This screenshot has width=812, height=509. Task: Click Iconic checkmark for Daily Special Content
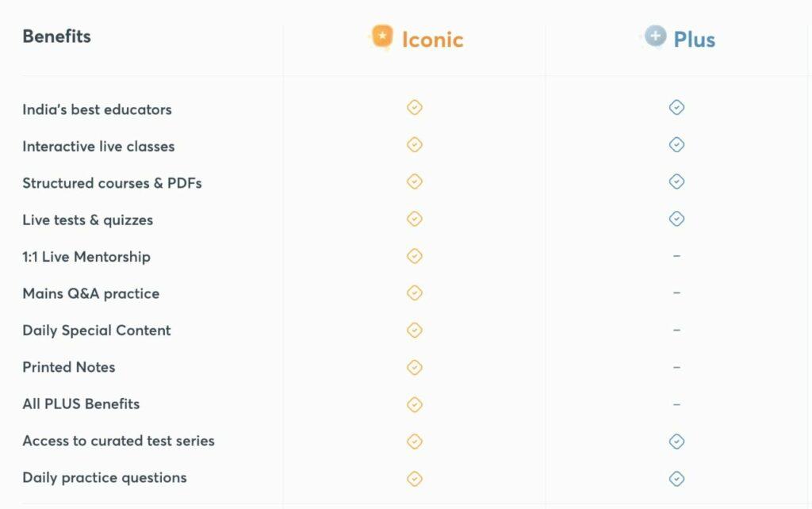point(414,330)
